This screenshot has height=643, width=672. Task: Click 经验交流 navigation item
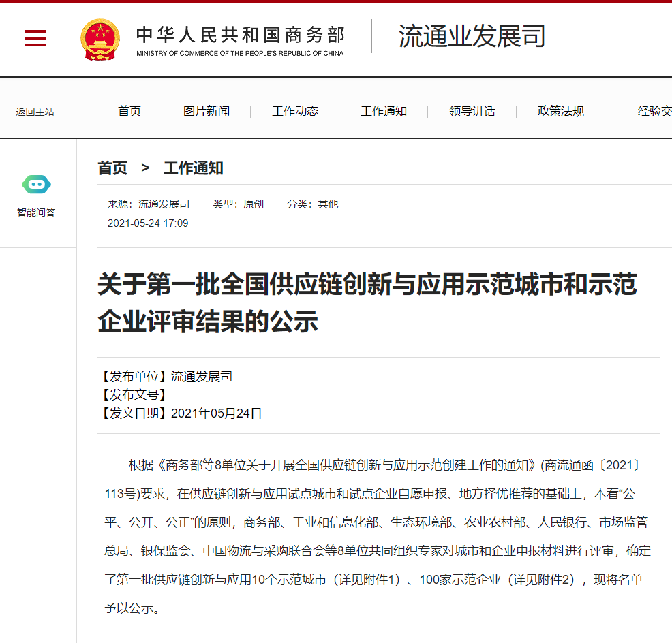654,112
